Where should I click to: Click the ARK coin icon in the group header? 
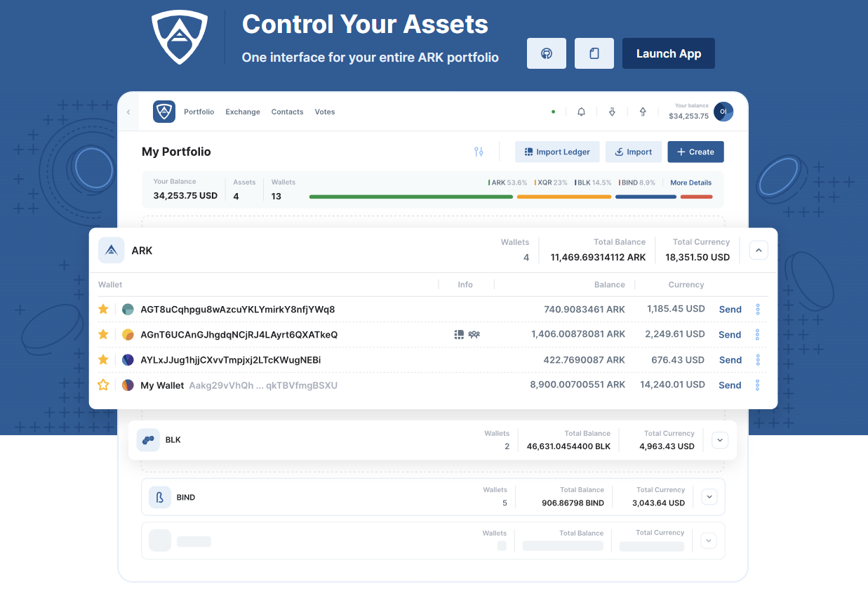point(112,251)
